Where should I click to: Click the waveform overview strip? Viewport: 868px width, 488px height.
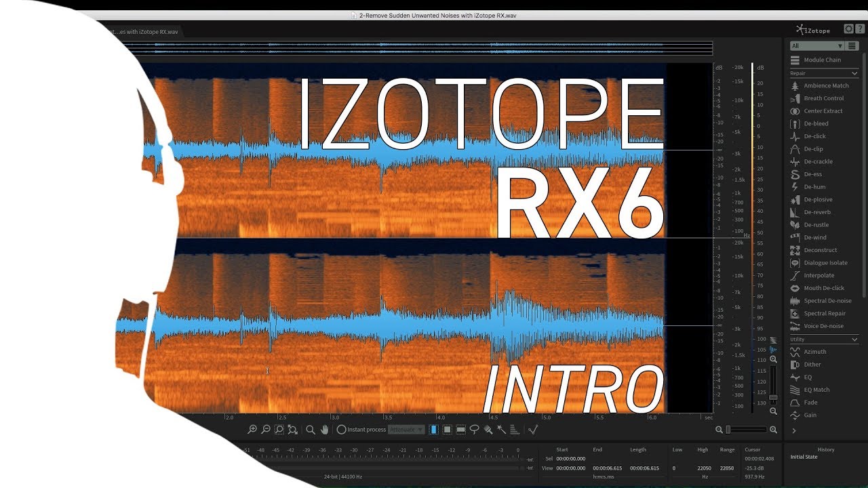(414, 49)
